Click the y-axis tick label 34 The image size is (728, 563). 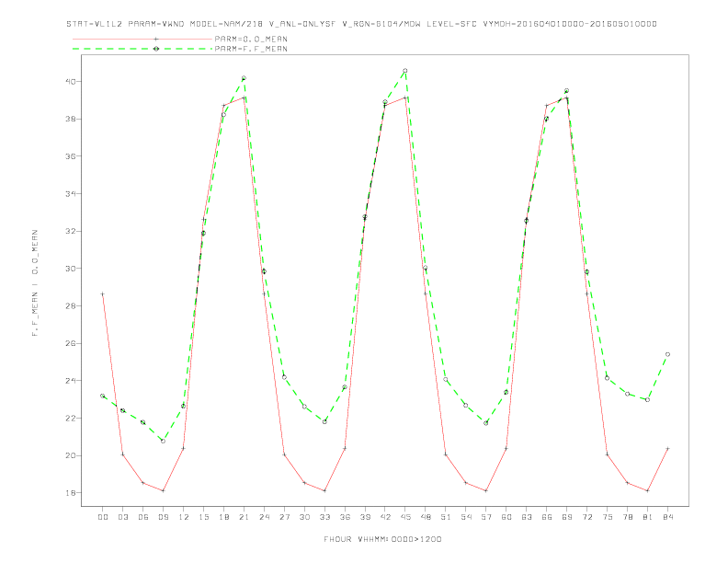pos(71,194)
